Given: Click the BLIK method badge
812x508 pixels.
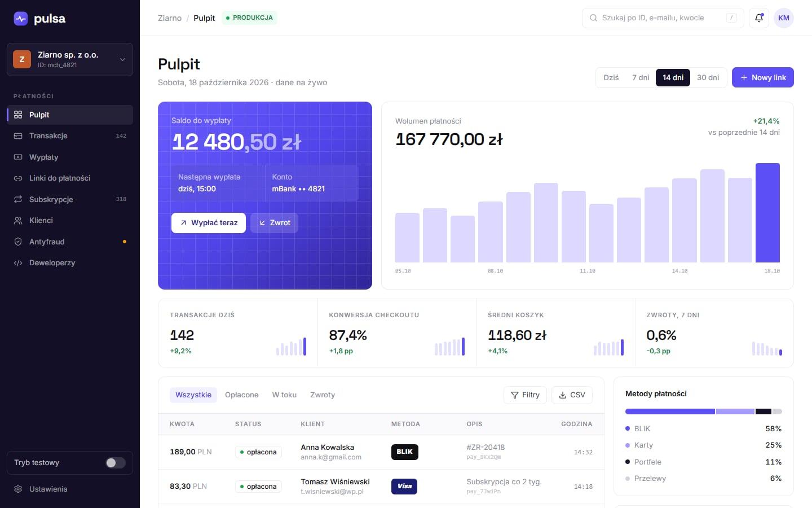Looking at the screenshot, I should tap(404, 452).
